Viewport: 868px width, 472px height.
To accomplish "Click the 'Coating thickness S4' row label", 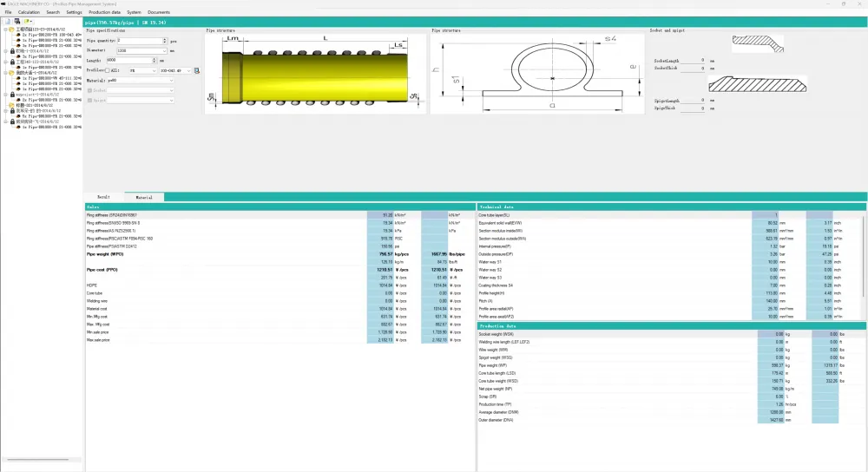I will tap(496, 285).
